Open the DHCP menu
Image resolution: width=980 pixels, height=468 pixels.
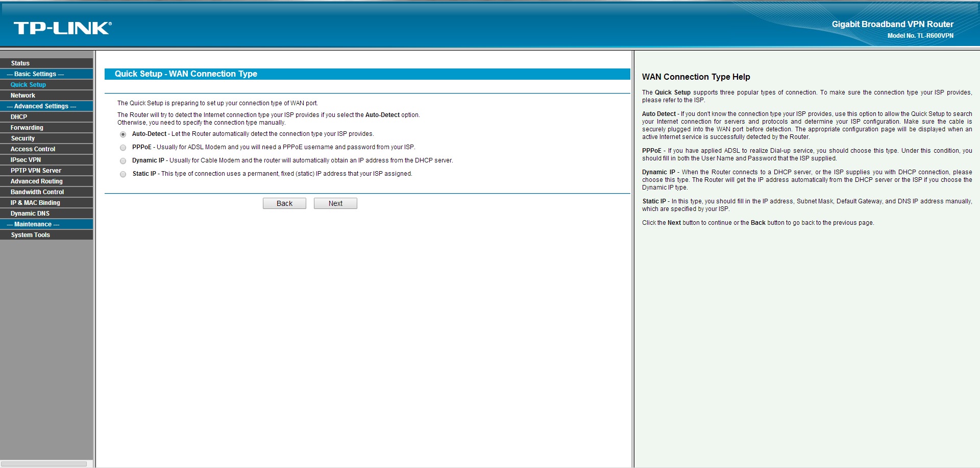[x=46, y=117]
